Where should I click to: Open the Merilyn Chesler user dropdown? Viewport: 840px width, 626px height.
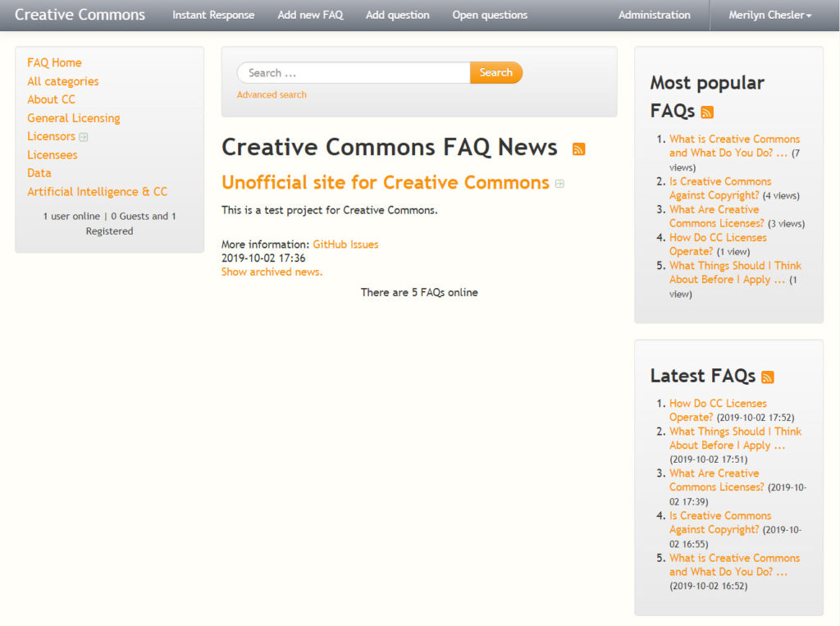click(769, 15)
